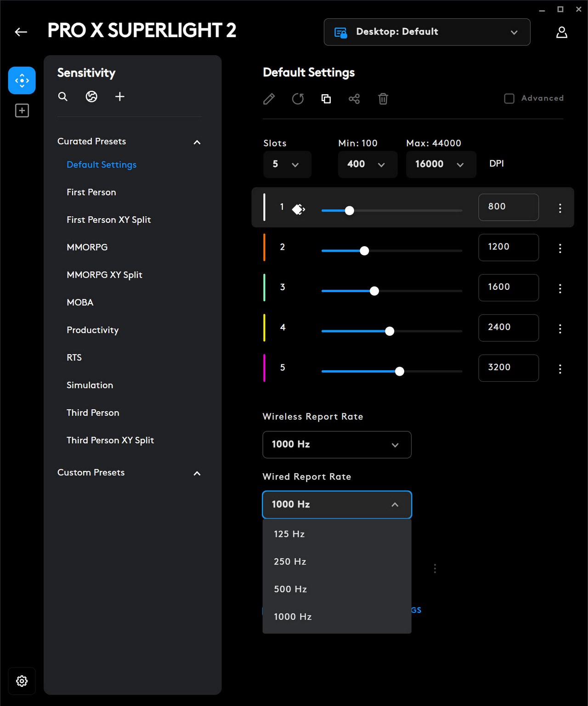Click the magenta color bar of slot 5

(264, 368)
